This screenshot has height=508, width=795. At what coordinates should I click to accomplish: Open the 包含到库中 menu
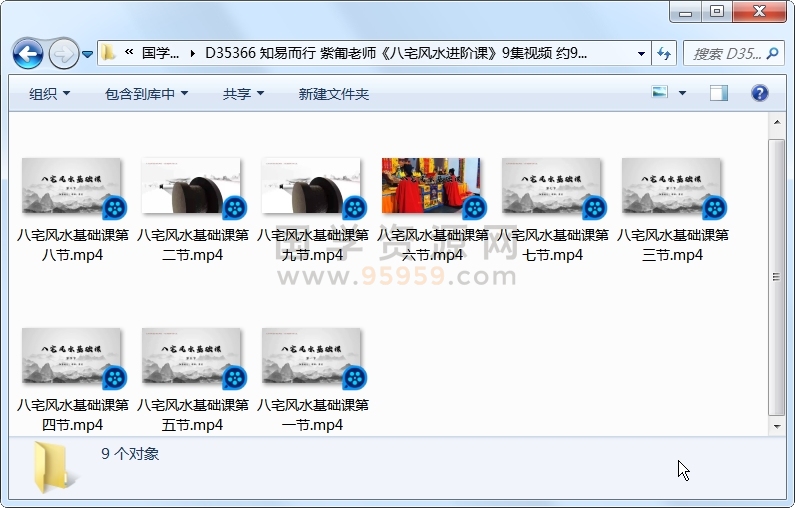pos(147,94)
